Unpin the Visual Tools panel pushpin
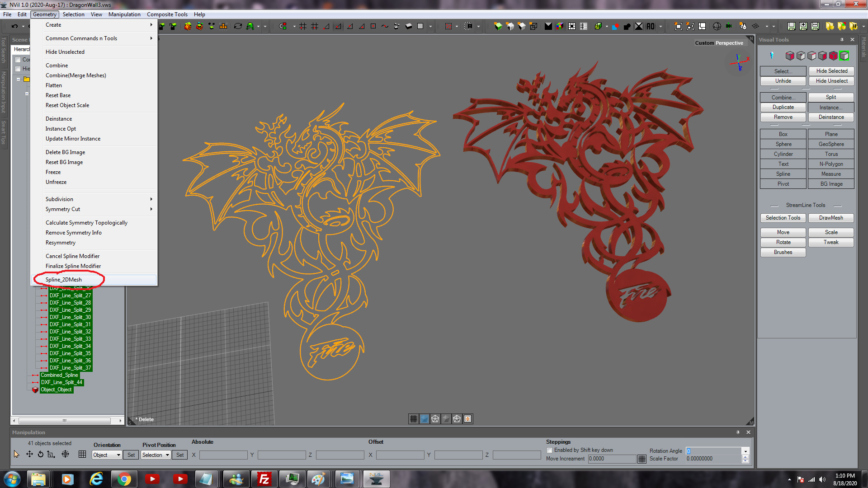 pyautogui.click(x=842, y=40)
